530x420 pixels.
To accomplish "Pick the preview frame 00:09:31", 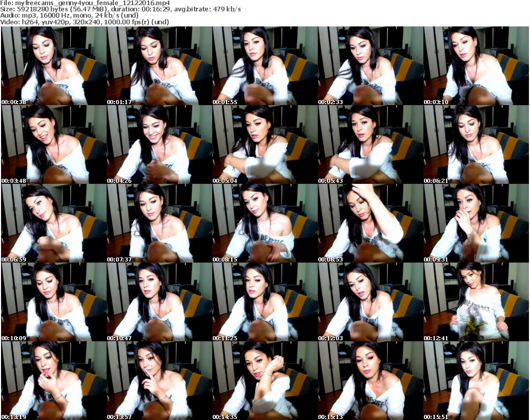I will 476,223.
